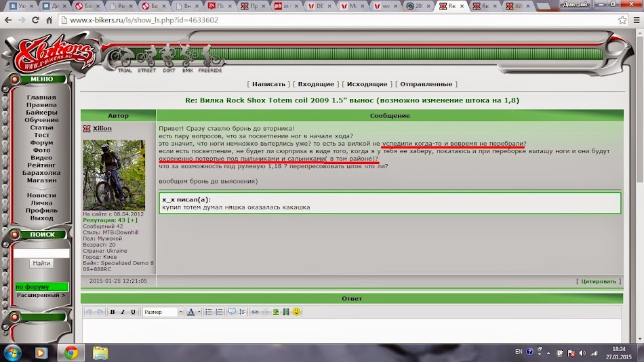Open Главная in the site menu

[41, 98]
